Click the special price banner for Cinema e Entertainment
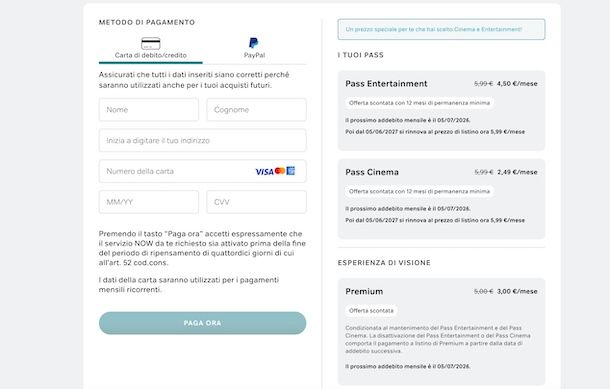 441,29
